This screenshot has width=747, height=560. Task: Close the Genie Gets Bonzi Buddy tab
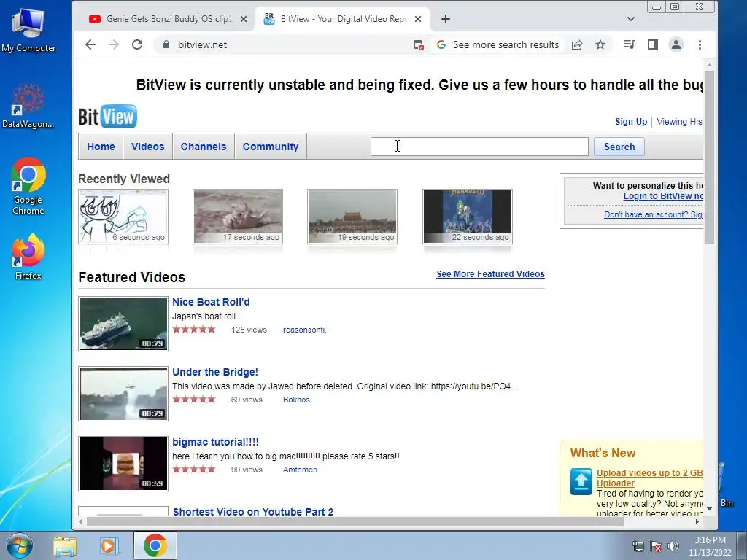[x=244, y=19]
